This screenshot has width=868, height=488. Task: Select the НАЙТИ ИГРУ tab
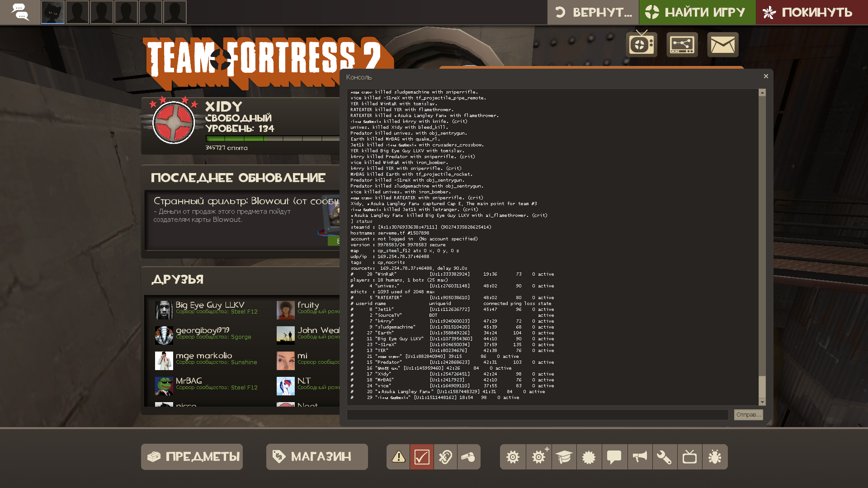pos(697,12)
